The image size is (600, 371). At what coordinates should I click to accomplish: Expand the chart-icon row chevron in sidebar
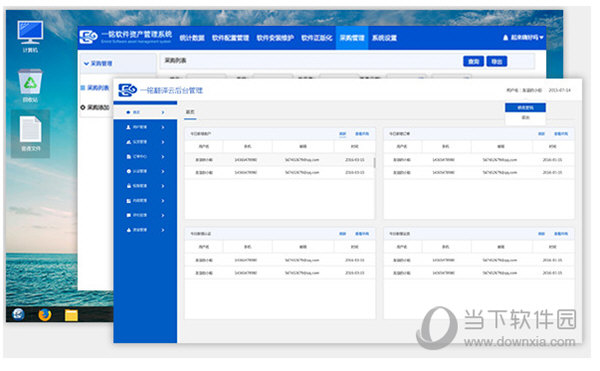click(x=163, y=142)
